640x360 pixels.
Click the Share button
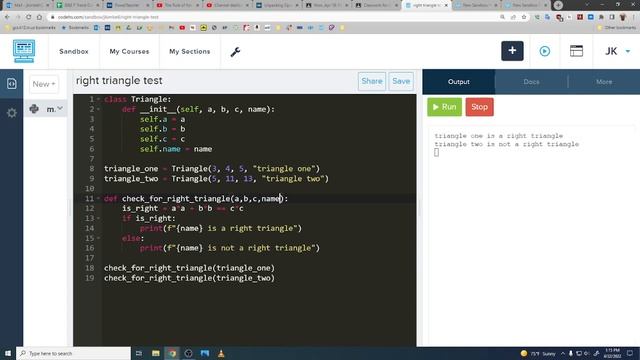pyautogui.click(x=372, y=81)
